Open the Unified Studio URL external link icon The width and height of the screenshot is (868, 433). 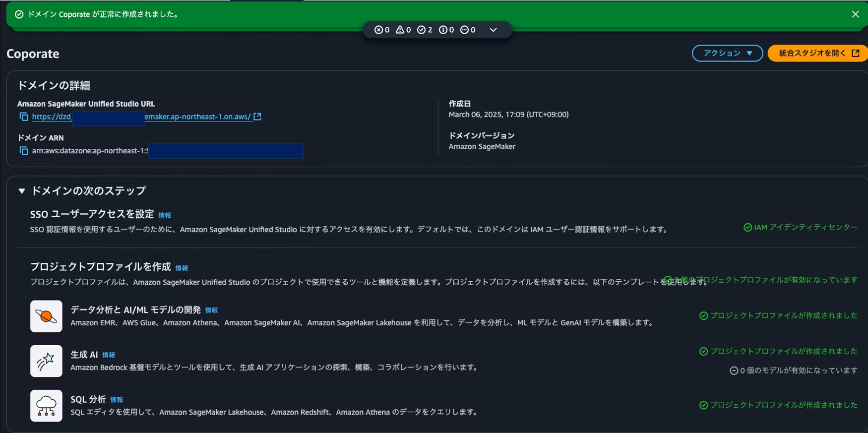tap(257, 117)
